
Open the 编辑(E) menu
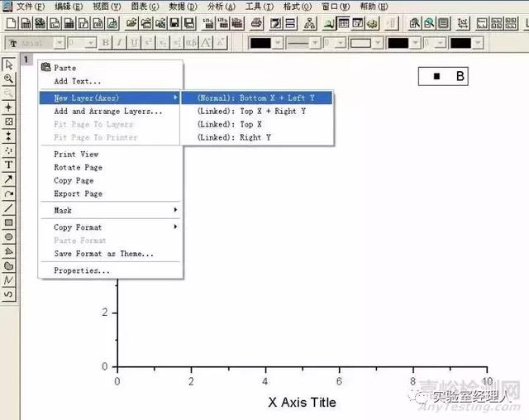tap(69, 6)
